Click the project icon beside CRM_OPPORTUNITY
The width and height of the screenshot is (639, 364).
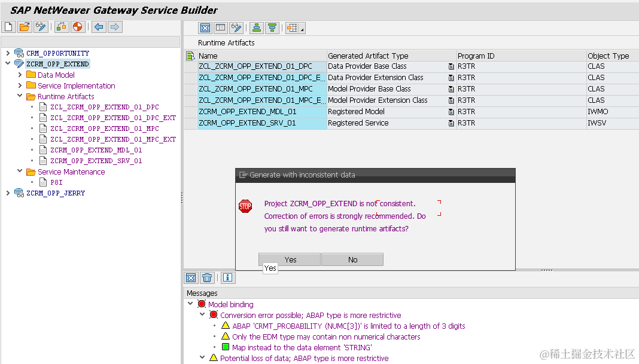19,53
